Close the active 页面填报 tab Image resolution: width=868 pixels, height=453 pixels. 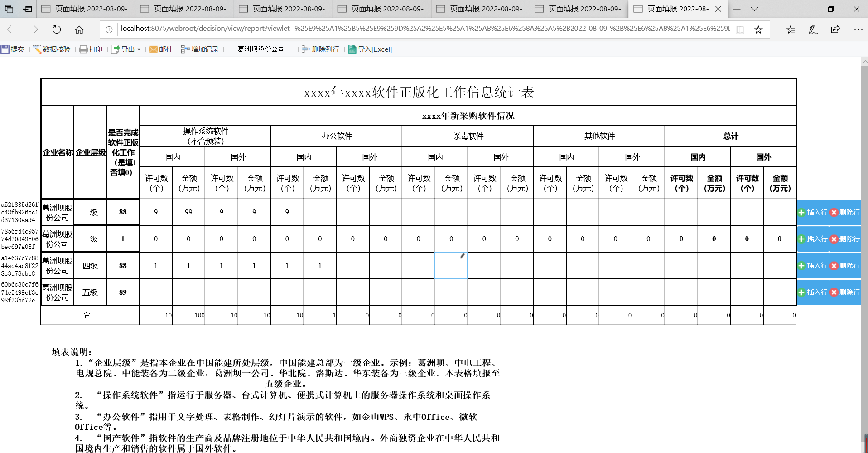718,9
